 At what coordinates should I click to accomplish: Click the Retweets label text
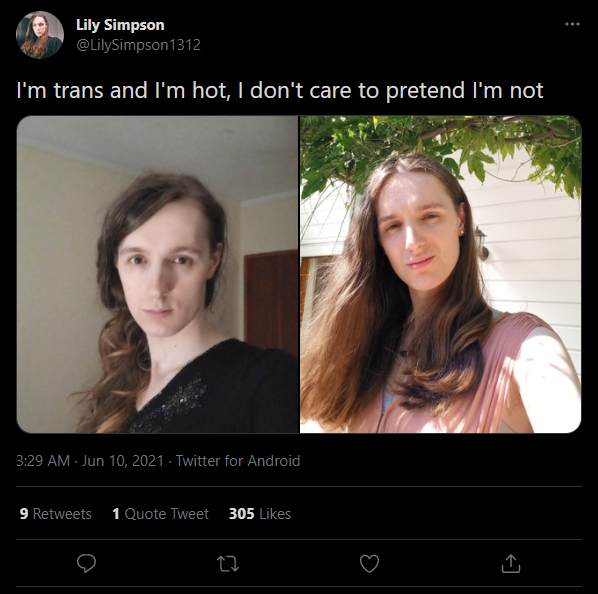point(62,514)
